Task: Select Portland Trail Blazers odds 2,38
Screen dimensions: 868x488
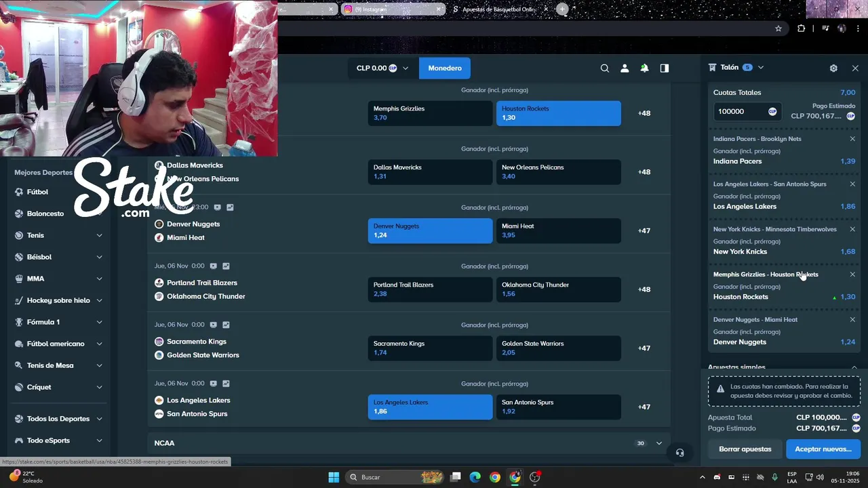Action: pos(430,289)
